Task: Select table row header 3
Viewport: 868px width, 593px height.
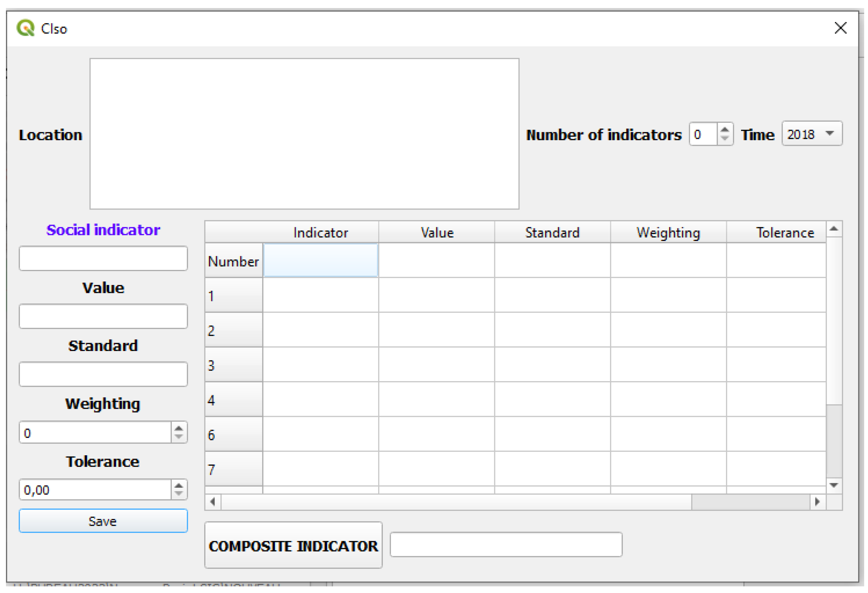Action: (x=233, y=365)
